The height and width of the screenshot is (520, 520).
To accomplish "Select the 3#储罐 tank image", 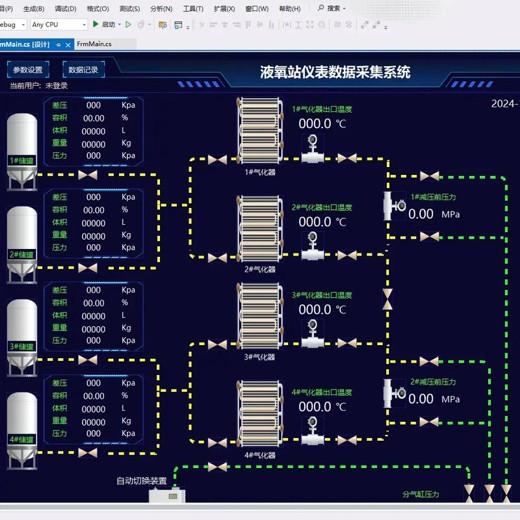I will 22,338.
